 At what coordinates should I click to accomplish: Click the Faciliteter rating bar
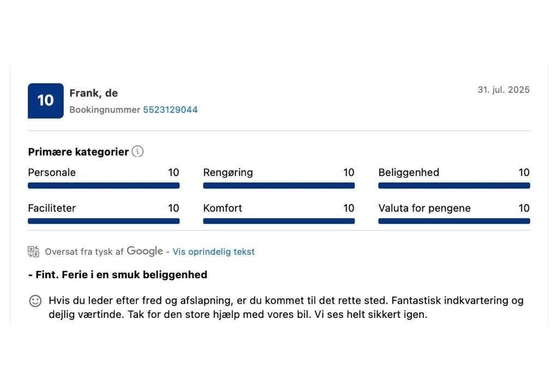pos(104,221)
